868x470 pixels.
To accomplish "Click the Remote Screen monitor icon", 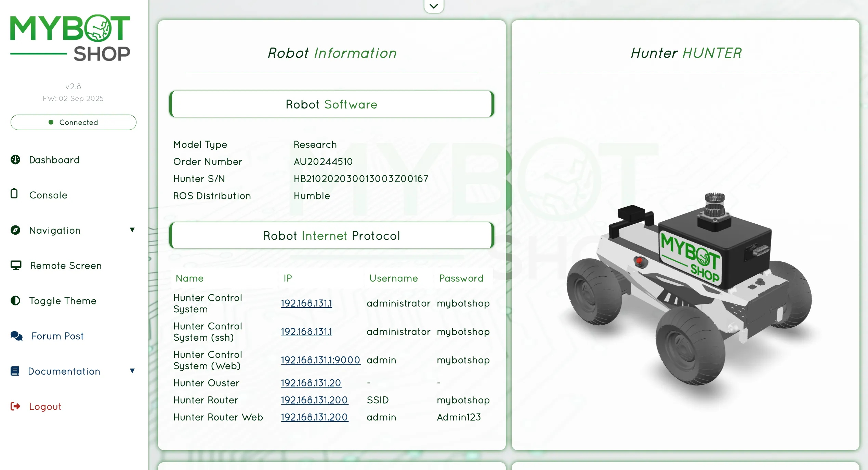I will [x=16, y=265].
